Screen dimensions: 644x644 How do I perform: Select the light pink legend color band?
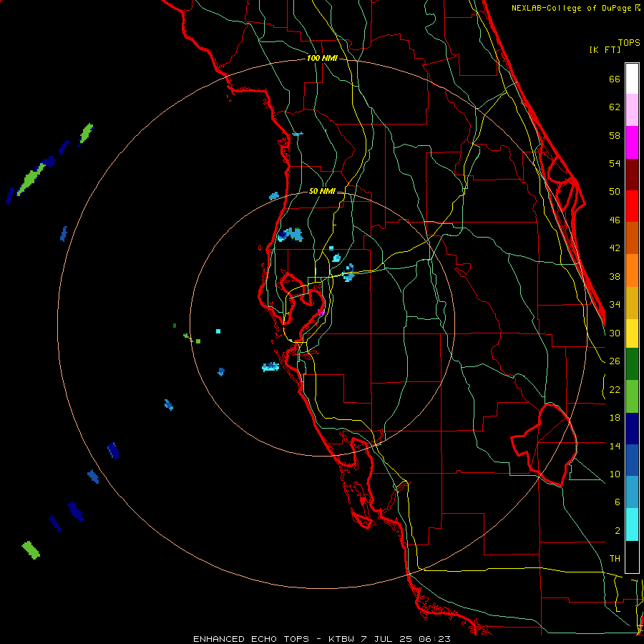[x=632, y=110]
